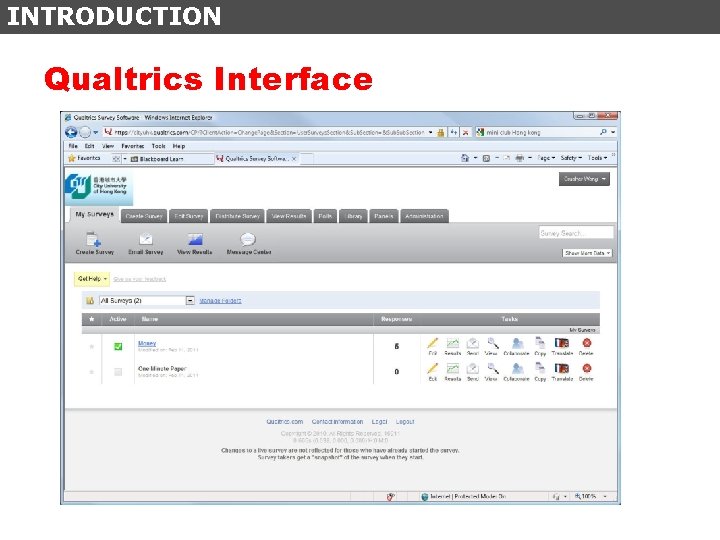Click Send icon for One Minute Paper
This screenshot has width=720, height=540.
pos(472,368)
